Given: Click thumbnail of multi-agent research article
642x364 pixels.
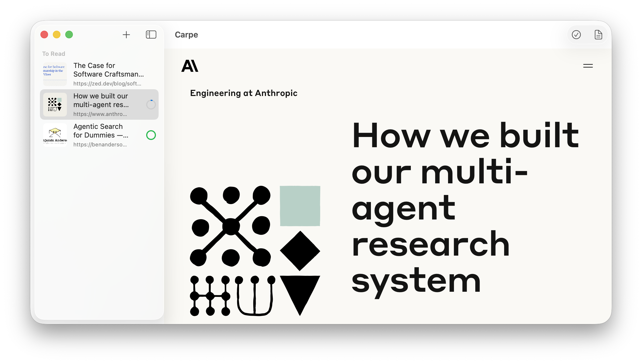Looking at the screenshot, I should coord(55,105).
